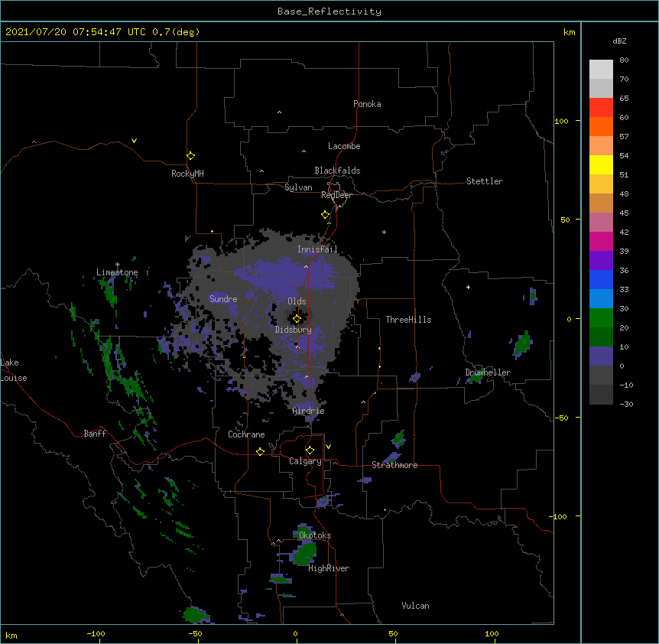Image resolution: width=659 pixels, height=644 pixels.
Task: Click the 80 value on dBZ scale
Action: pos(624,60)
